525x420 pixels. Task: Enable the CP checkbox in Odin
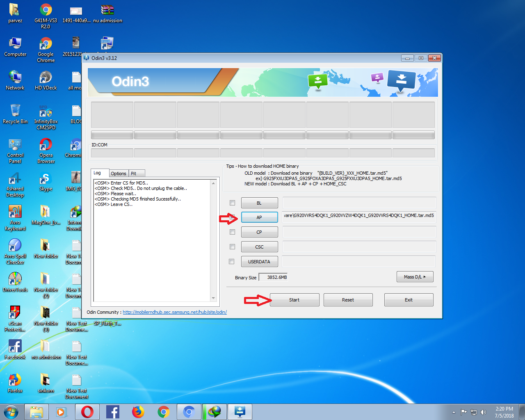pos(233,232)
